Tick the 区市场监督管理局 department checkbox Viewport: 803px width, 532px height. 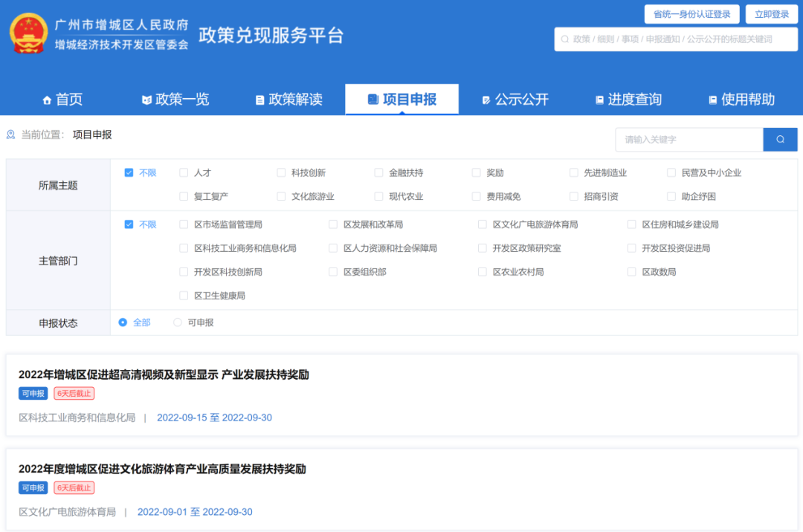click(184, 224)
